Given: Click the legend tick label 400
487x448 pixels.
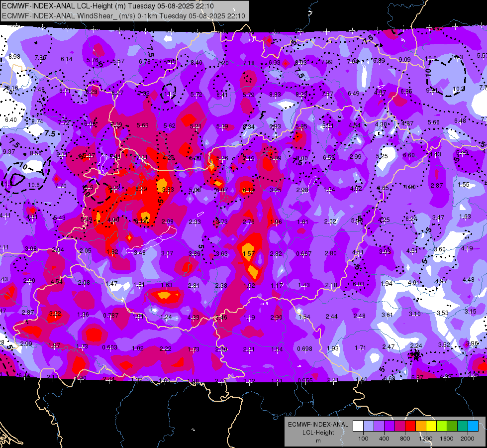Looking at the screenshot, I should (384, 439).
